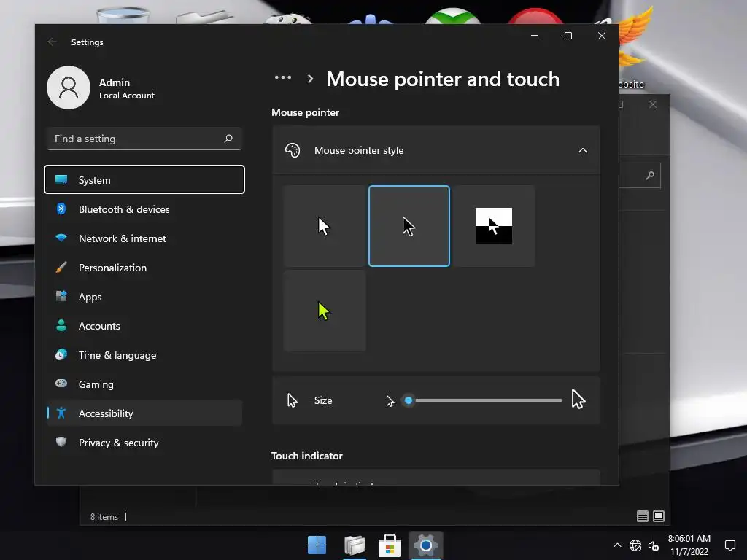Click the Find a setting search box
This screenshot has width=747, height=560.
(x=144, y=139)
